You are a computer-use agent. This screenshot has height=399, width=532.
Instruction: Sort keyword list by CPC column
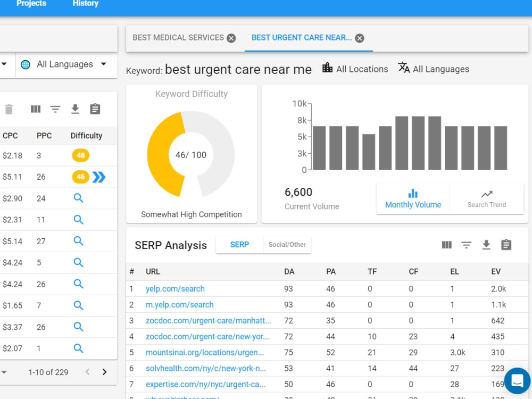(x=10, y=136)
